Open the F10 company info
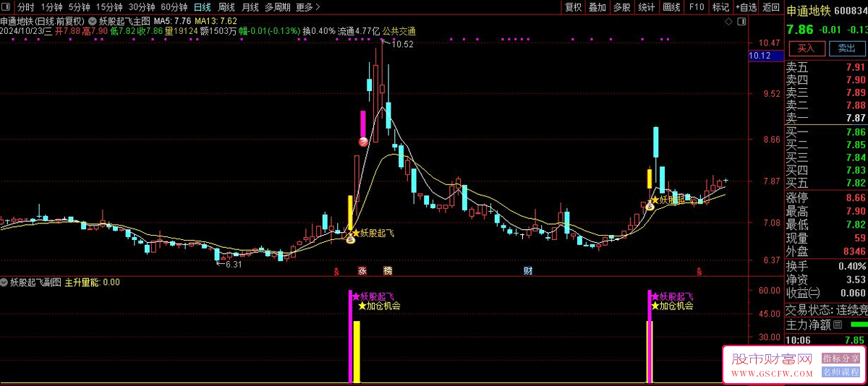Viewport: 868px width, 386px height. (697, 7)
